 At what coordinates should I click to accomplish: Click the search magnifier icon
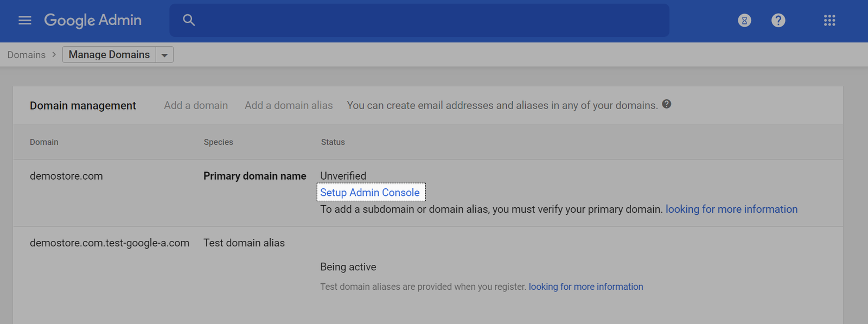point(189,20)
